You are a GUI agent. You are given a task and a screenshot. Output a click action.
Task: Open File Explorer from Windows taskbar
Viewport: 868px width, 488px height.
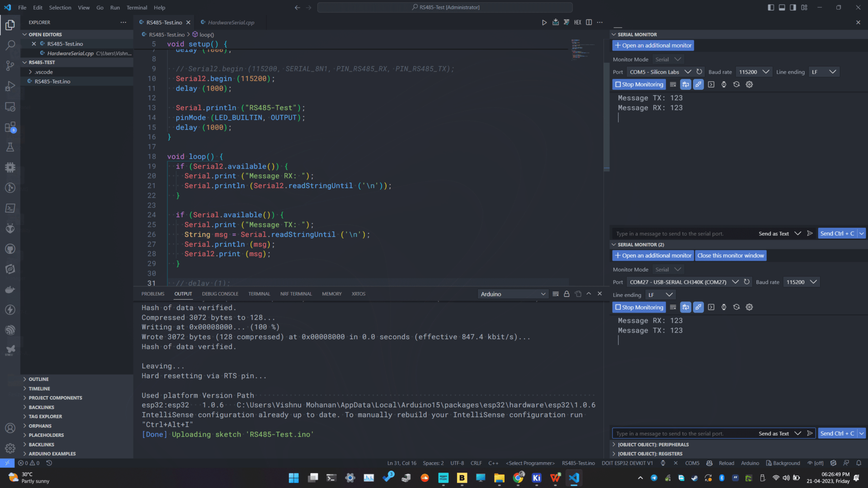click(499, 478)
